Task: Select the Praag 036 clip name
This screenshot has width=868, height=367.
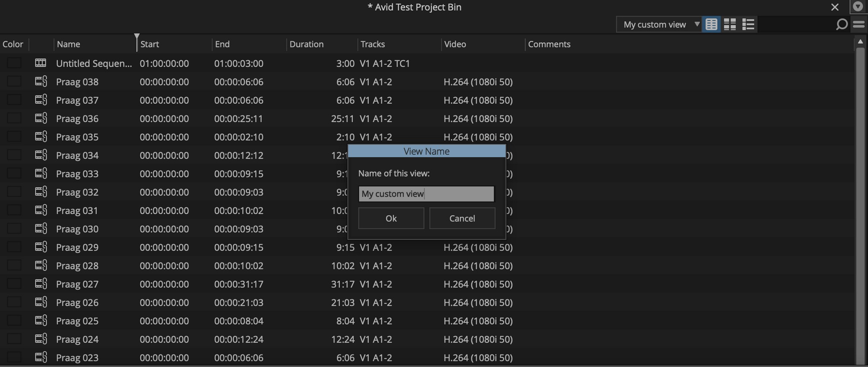Action: pos(77,118)
